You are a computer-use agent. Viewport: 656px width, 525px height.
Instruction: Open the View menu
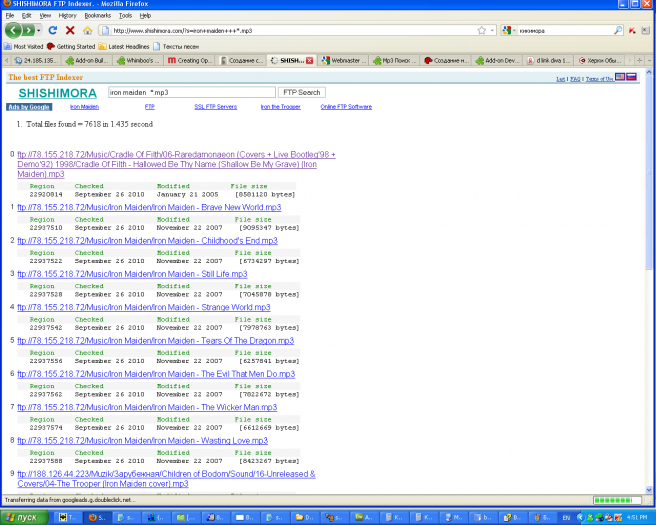pyautogui.click(x=45, y=15)
